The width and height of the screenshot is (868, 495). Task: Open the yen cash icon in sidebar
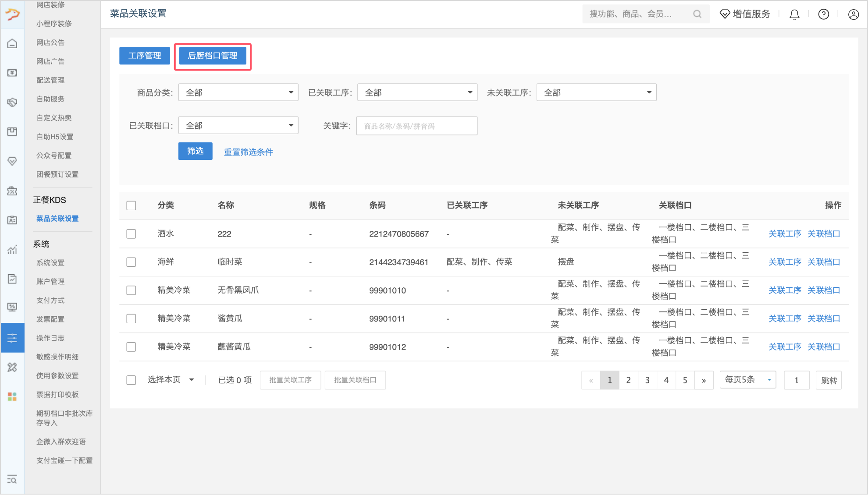[x=12, y=73]
